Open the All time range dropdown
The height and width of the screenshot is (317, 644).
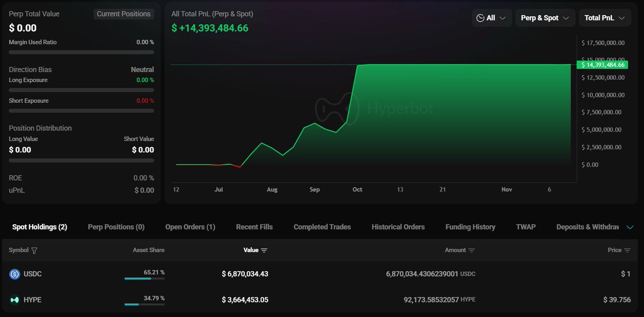492,18
